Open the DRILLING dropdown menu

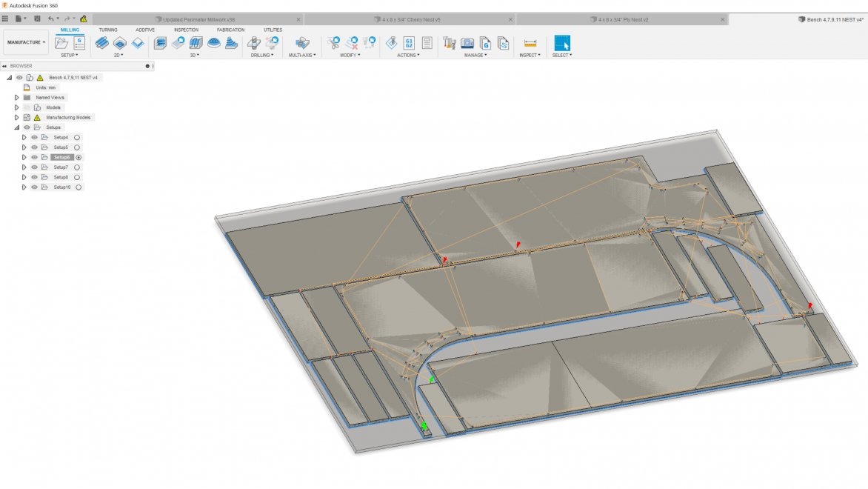point(262,56)
